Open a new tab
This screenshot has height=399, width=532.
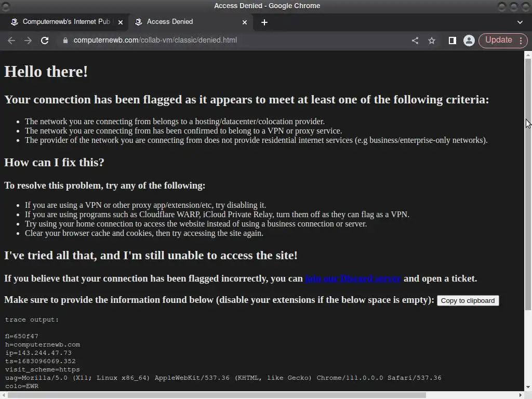pos(264,22)
